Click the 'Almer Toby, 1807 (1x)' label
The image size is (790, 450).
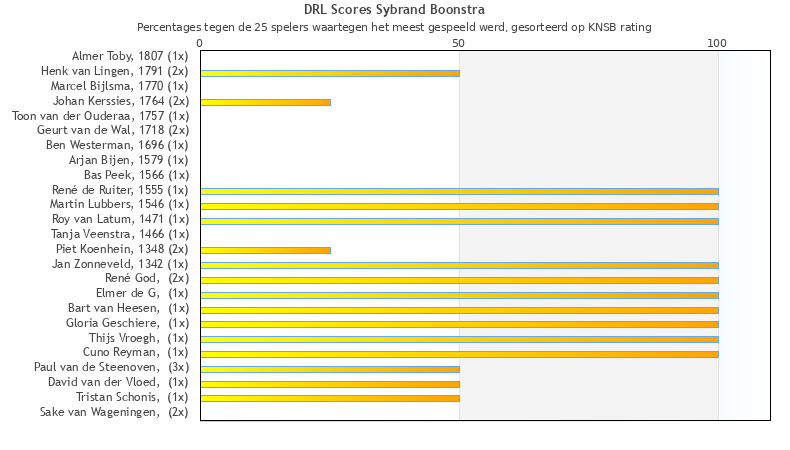tap(129, 57)
